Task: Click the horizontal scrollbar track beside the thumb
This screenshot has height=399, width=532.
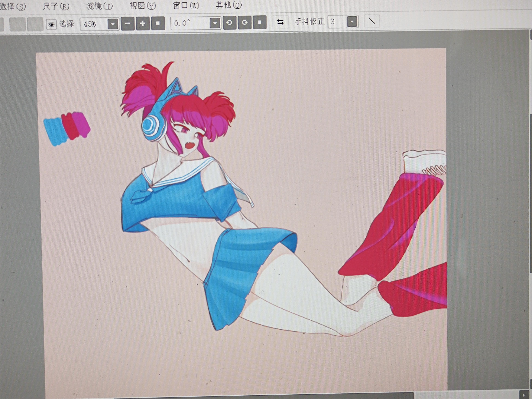Action: coord(466,395)
